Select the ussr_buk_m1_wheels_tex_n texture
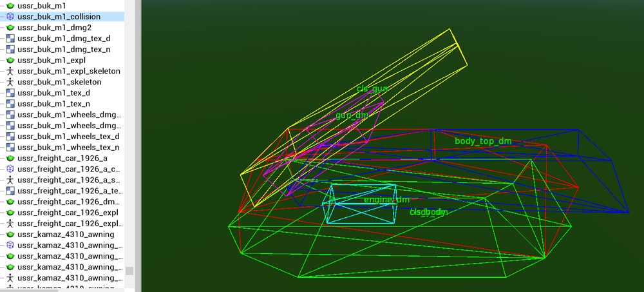 [68, 148]
